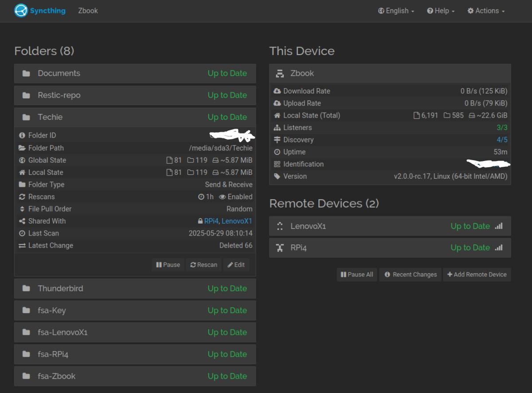Collapse the Techie folder panel
Image resolution: width=532 pixels, height=393 pixels.
pyautogui.click(x=135, y=118)
